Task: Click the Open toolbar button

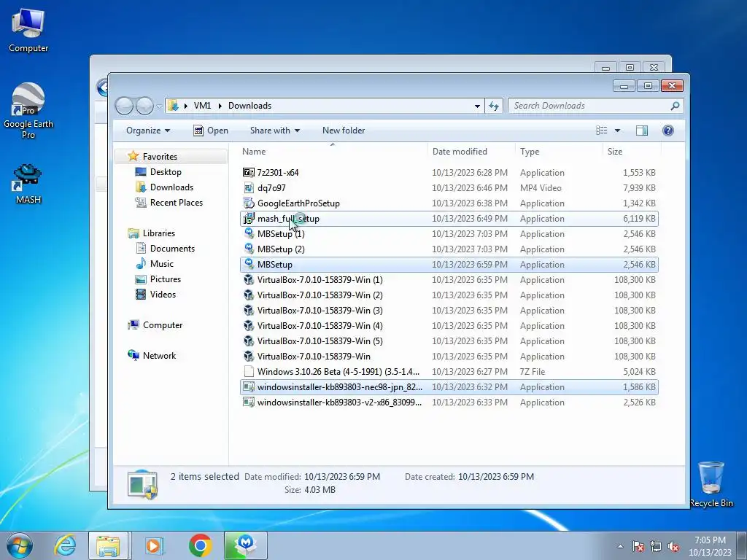Action: (x=211, y=131)
